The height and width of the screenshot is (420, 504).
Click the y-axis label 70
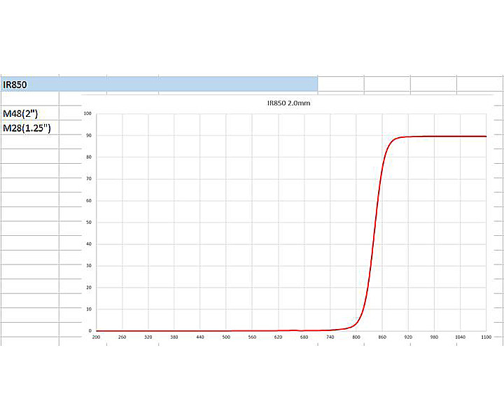(x=88, y=179)
